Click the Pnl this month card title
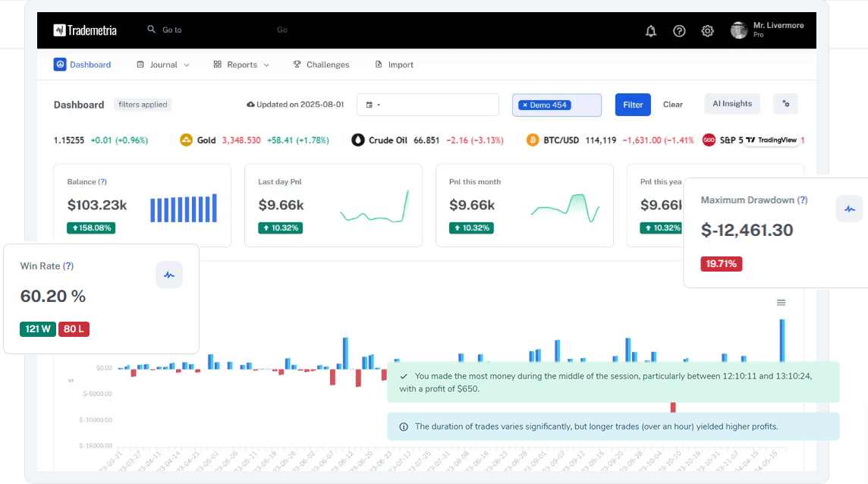The width and height of the screenshot is (868, 484). point(474,181)
